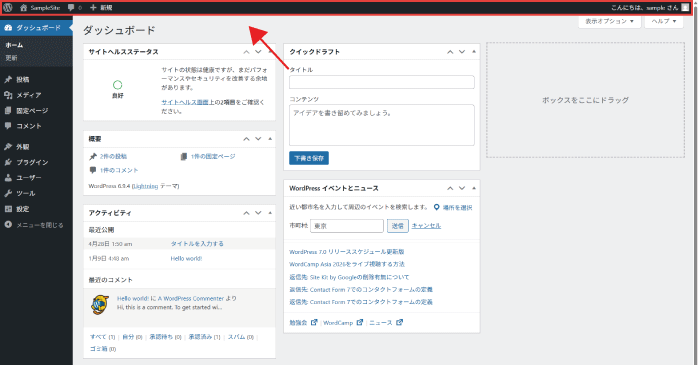Viewport: 698px width, 365px height.
Task: Move WordPress イベントとニュース box up
Action: coord(450,188)
